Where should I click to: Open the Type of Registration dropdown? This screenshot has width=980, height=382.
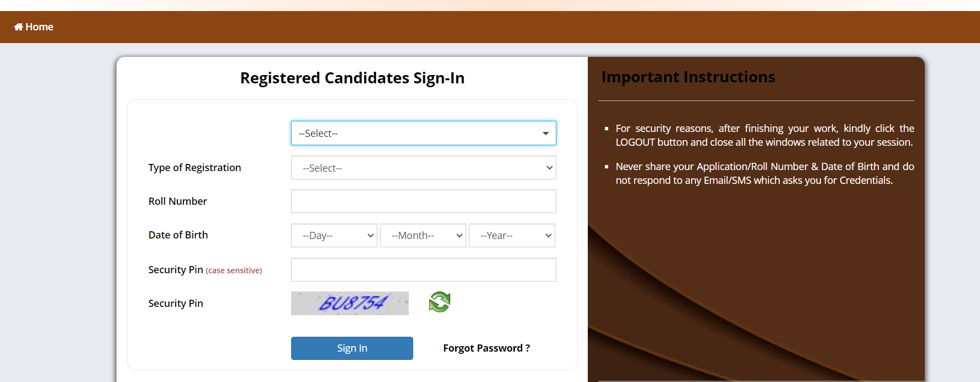[x=423, y=168]
